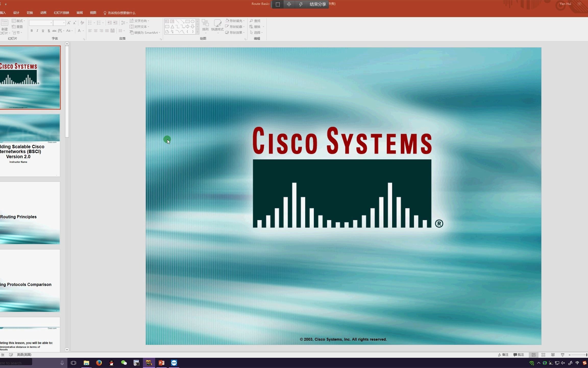The height and width of the screenshot is (368, 588).
Task: Justify text alignment
Action: 107,31
